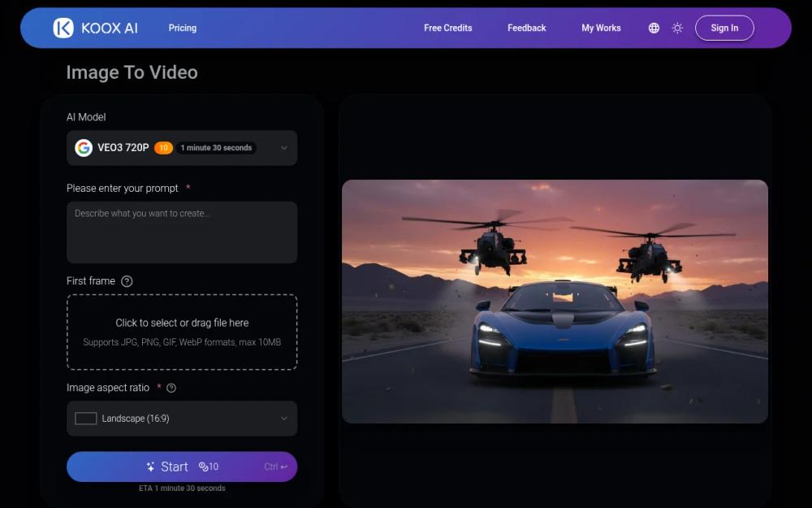Image resolution: width=812 pixels, height=508 pixels.
Task: Open the AI Model selector dropdown
Action: tap(182, 148)
